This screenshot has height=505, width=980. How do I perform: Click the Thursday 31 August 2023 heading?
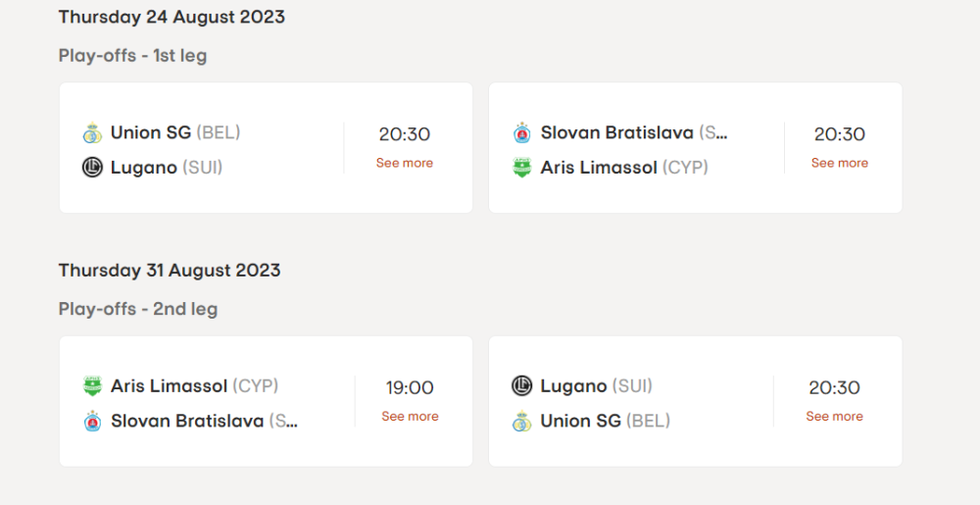point(170,271)
